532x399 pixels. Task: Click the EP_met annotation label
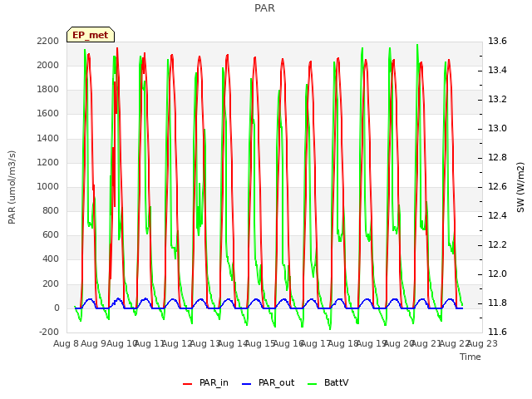(x=91, y=35)
